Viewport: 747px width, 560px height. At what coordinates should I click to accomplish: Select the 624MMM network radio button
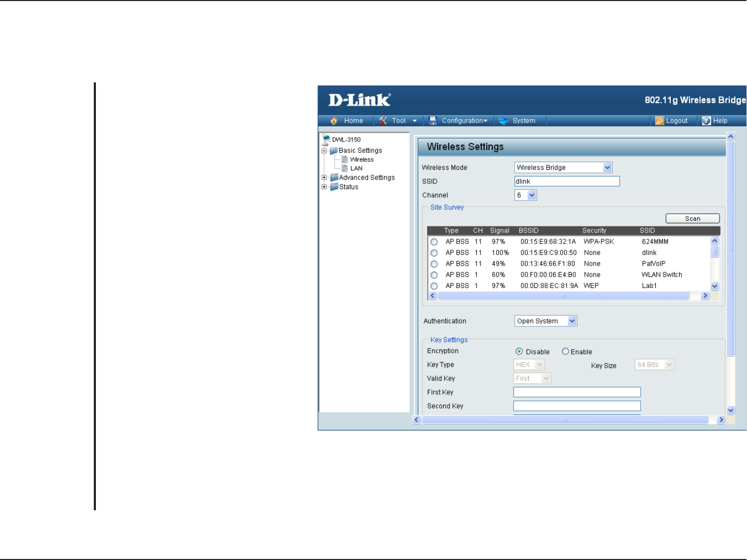pyautogui.click(x=434, y=242)
